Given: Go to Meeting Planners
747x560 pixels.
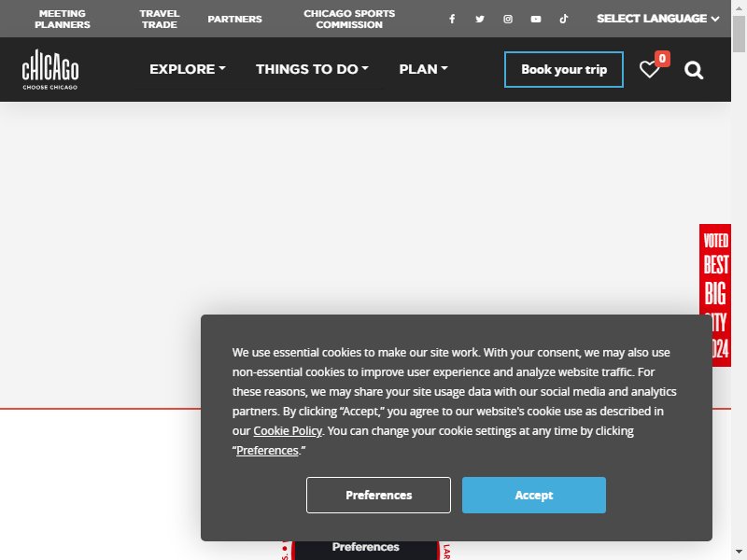Looking at the screenshot, I should pyautogui.click(x=63, y=19).
